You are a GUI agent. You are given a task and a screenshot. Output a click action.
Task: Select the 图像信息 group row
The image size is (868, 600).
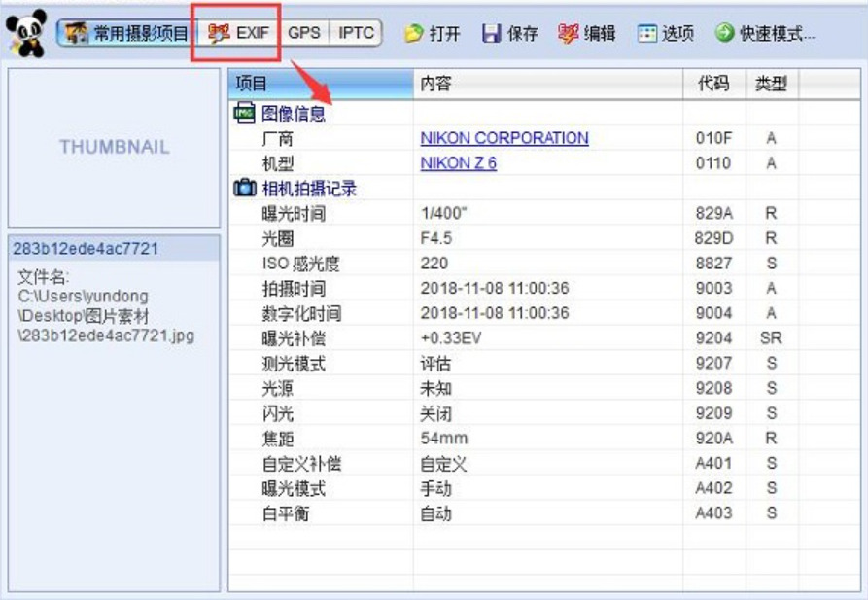294,113
